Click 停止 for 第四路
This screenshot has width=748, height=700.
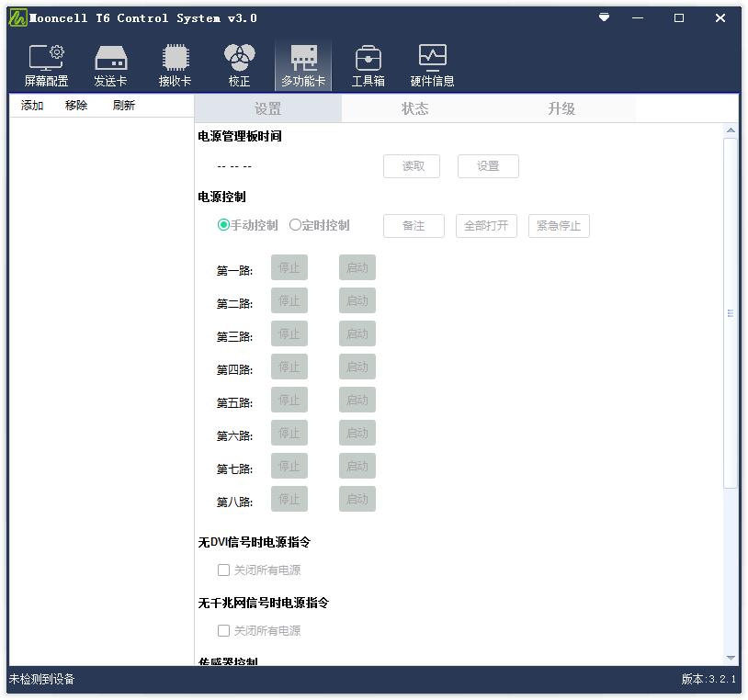tap(289, 367)
